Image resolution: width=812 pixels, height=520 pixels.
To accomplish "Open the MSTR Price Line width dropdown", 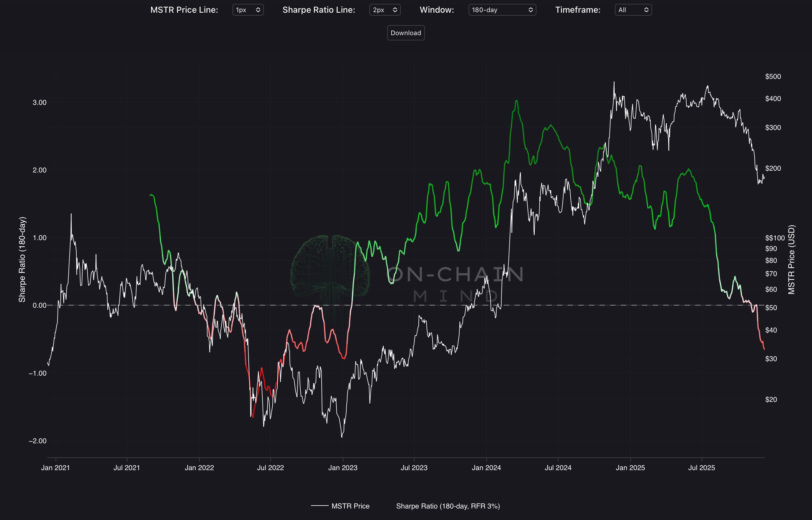I will point(248,10).
